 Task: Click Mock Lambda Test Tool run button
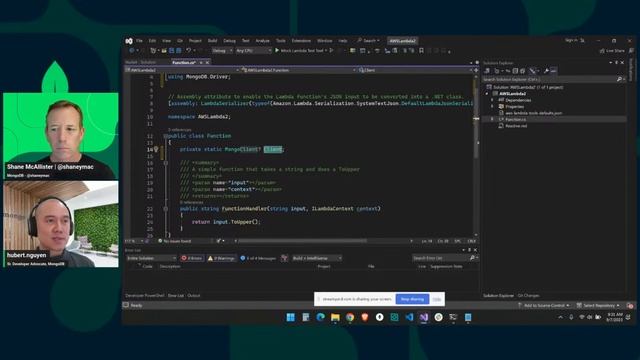302,51
